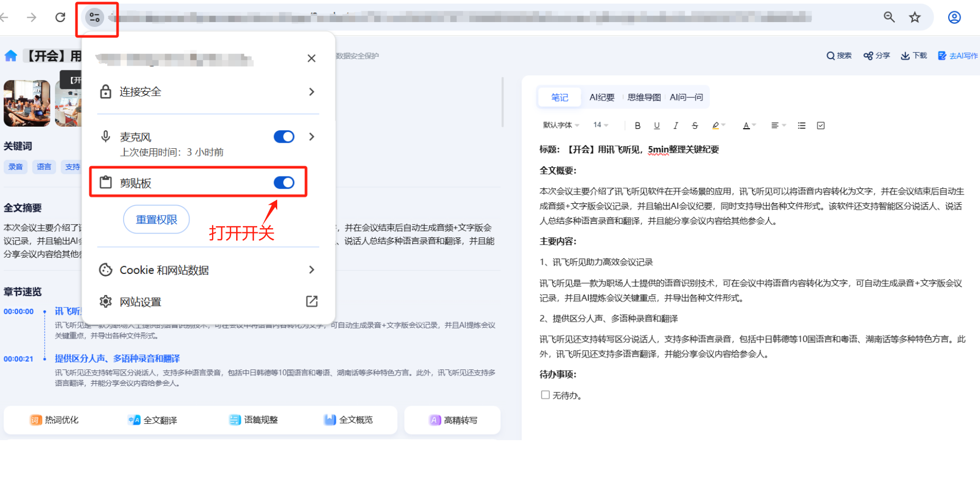Jump to timestamp 00:00:00
980x493 pixels.
[18, 311]
